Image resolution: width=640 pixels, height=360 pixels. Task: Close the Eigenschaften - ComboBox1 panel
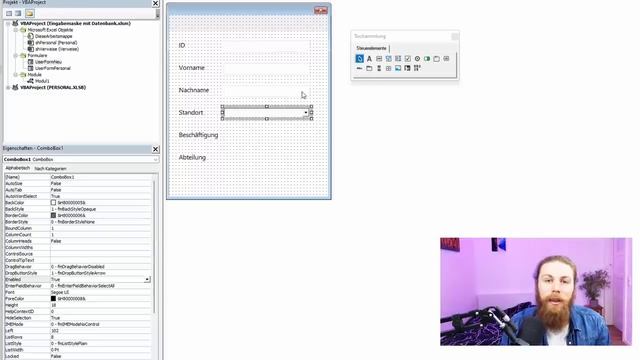(x=156, y=149)
